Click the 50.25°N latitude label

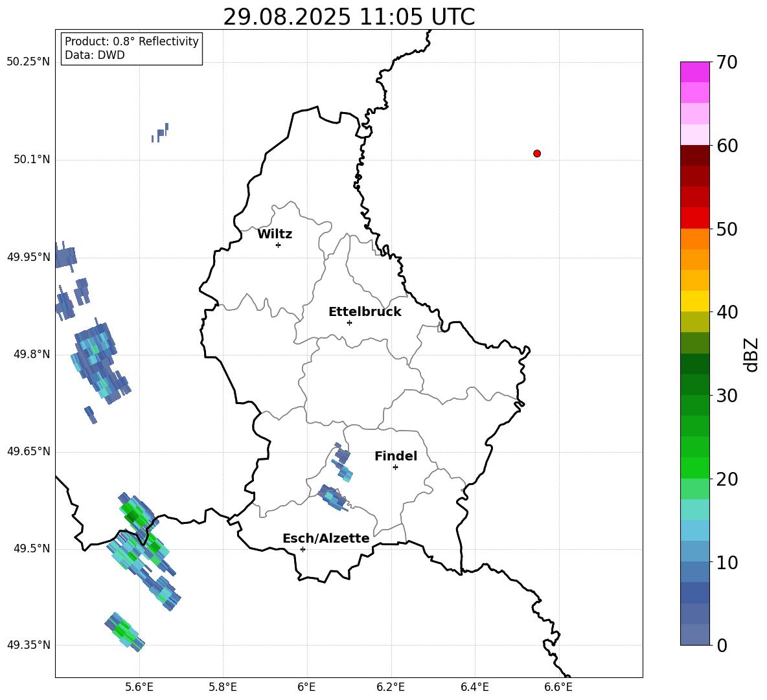28,62
